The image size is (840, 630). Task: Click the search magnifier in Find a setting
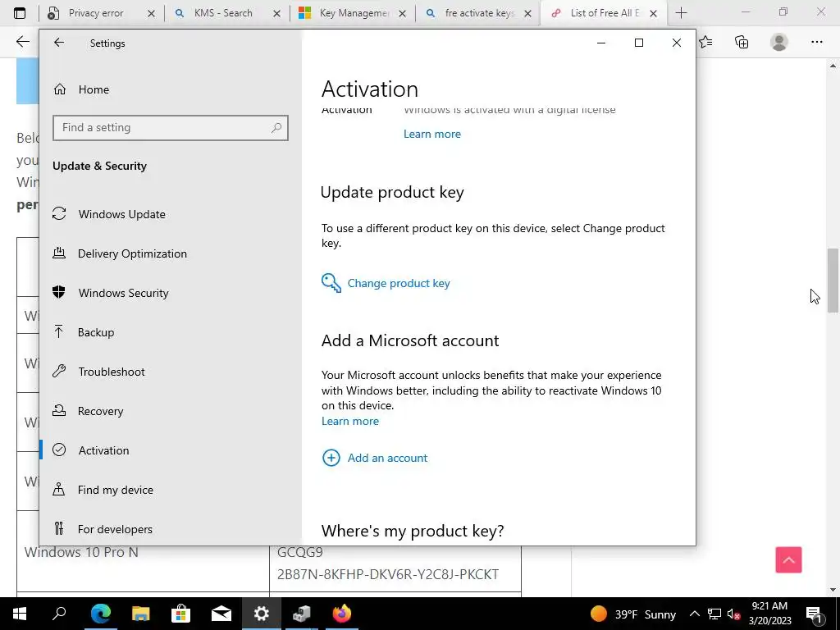tap(276, 127)
